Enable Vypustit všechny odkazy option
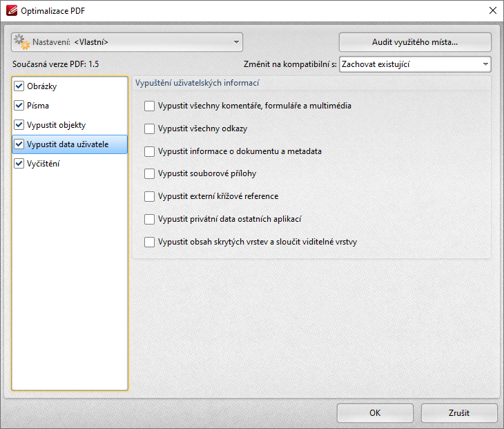 149,128
